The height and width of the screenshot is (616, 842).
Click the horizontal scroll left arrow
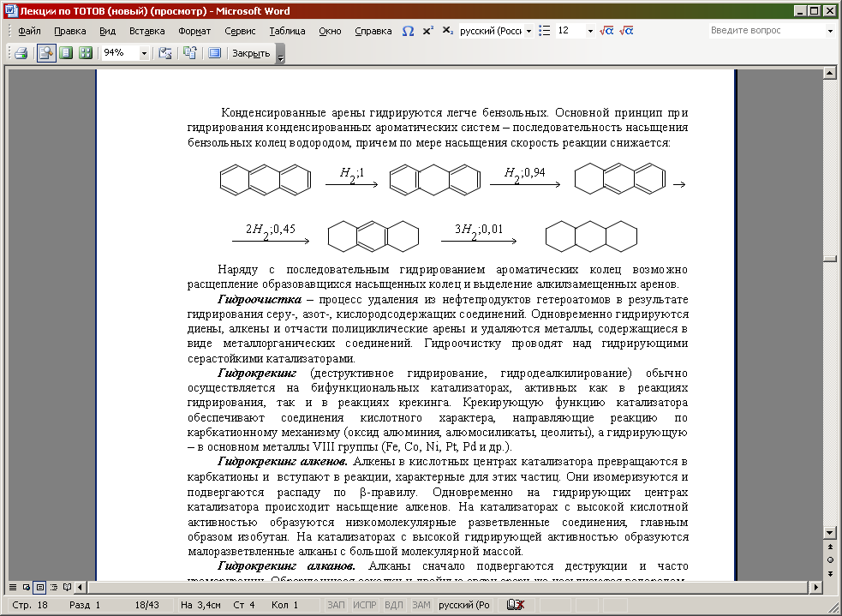click(x=80, y=588)
